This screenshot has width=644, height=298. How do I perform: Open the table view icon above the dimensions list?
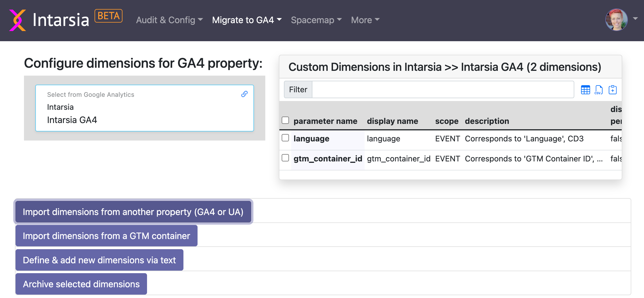pyautogui.click(x=585, y=90)
